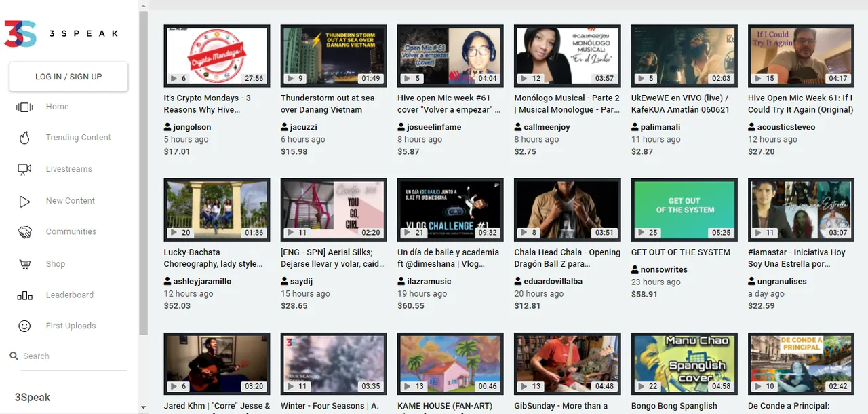Open ashleyjaramillo's profile link
Image resolution: width=868 pixels, height=414 pixels.
pos(202,281)
